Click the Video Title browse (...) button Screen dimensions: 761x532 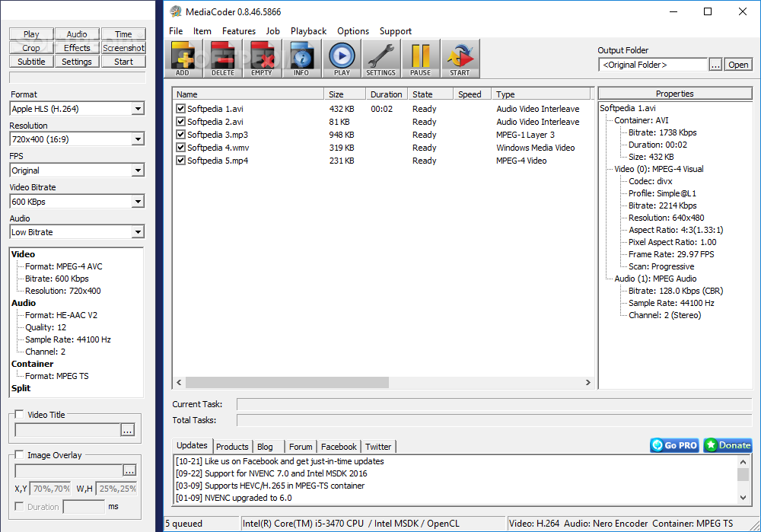[x=128, y=429]
